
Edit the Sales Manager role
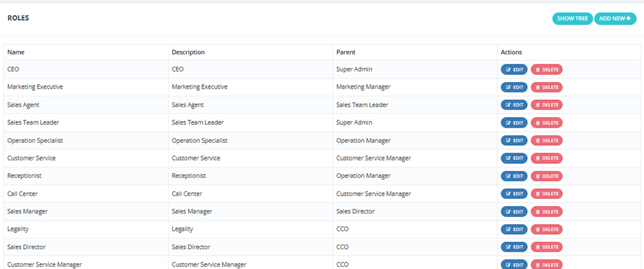(x=514, y=211)
